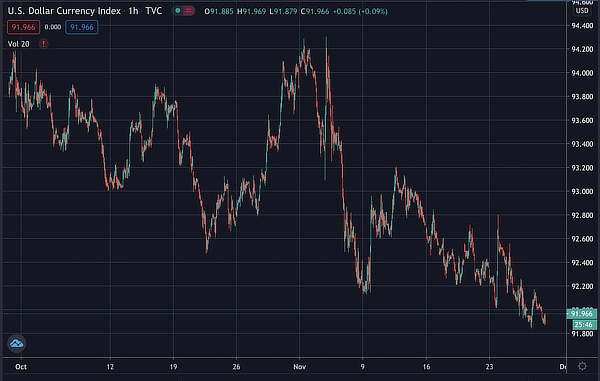600x381 pixels.
Task: Click the 1h interval label
Action: 133,11
